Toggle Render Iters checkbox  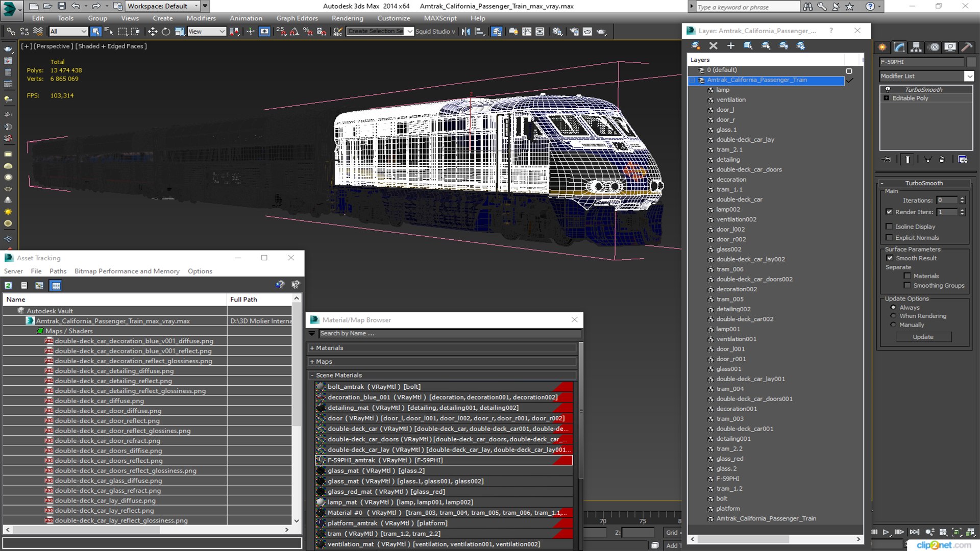(890, 212)
